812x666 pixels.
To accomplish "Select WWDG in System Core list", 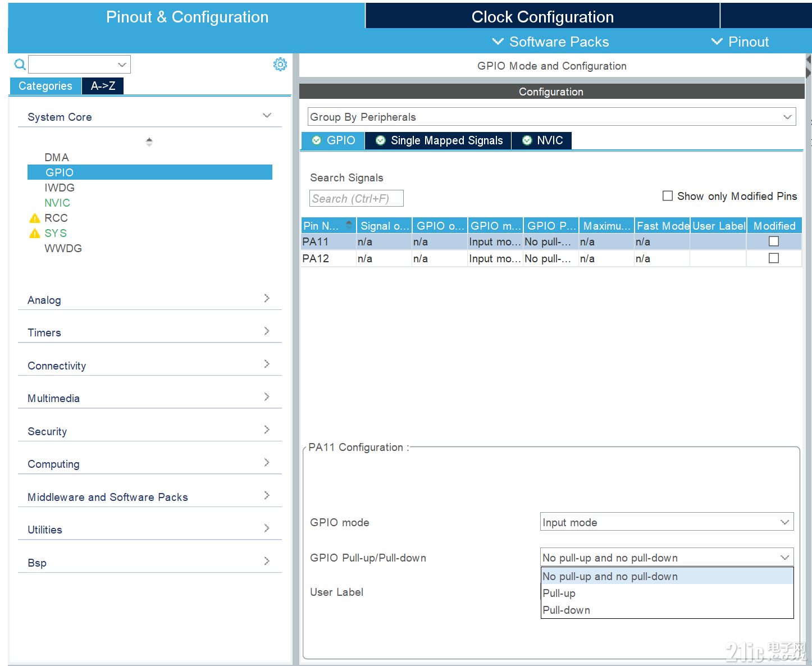I will 63,248.
